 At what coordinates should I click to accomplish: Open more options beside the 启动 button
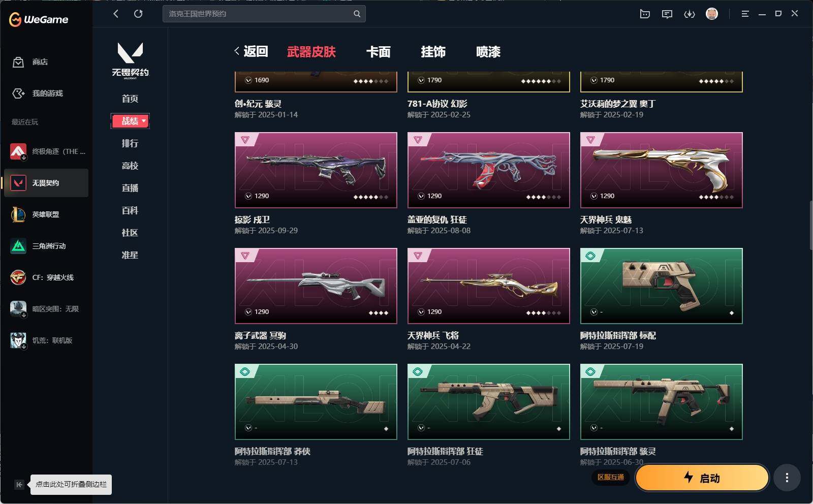coord(787,478)
